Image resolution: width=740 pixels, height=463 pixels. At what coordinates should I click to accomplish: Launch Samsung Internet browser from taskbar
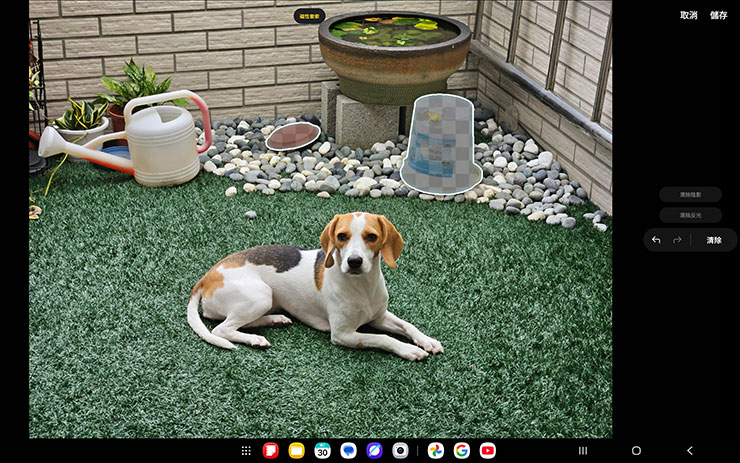coord(374,451)
